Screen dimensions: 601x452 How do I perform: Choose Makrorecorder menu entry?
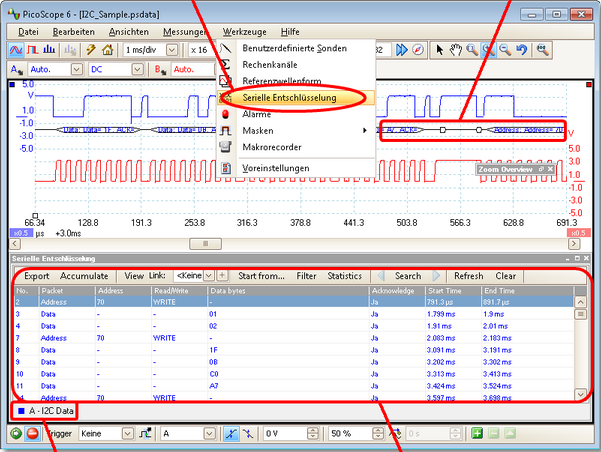point(295,147)
